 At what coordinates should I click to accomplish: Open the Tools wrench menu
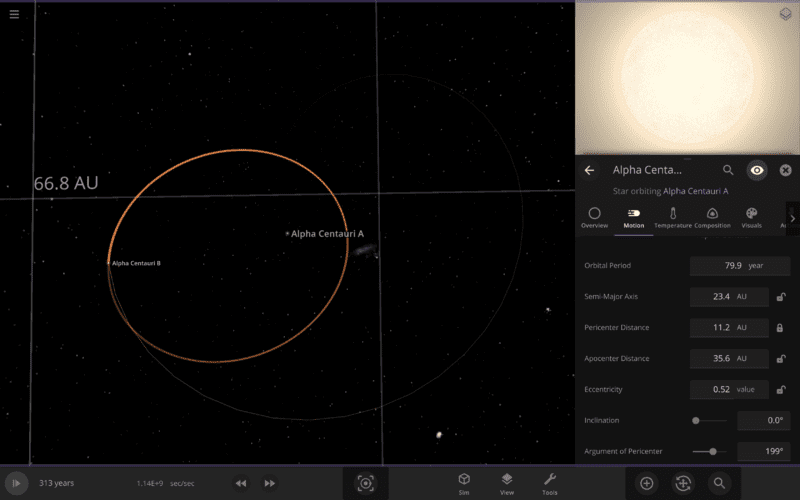coord(550,483)
